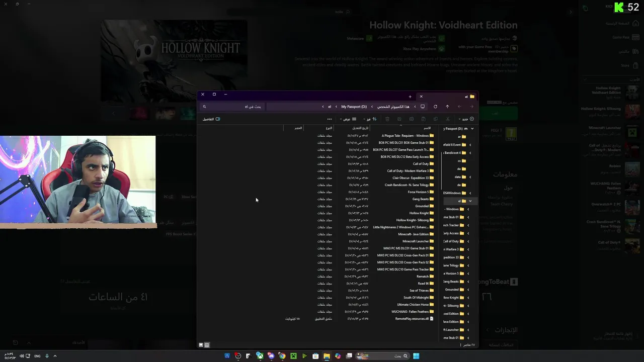The height and width of the screenshot is (362, 644).
Task: Expand the Gang Beasts tree node
Action: [x=468, y=282]
